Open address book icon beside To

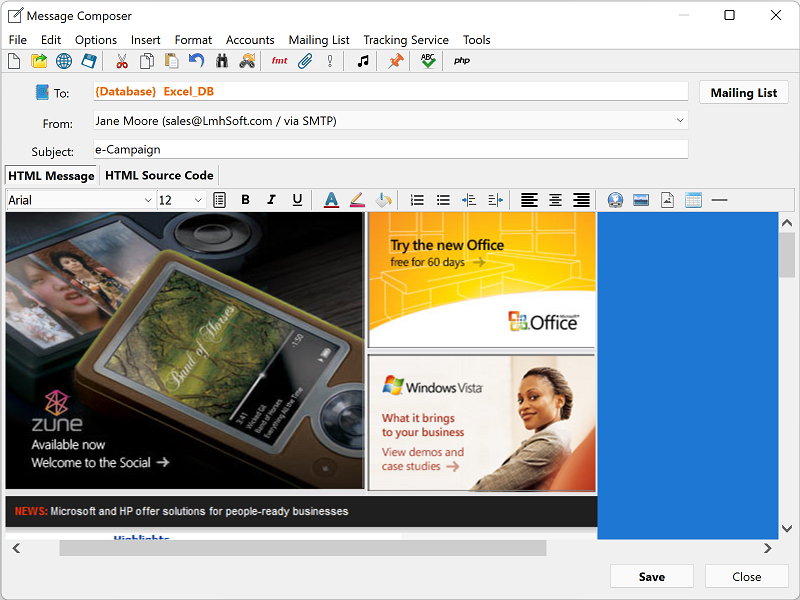point(42,92)
